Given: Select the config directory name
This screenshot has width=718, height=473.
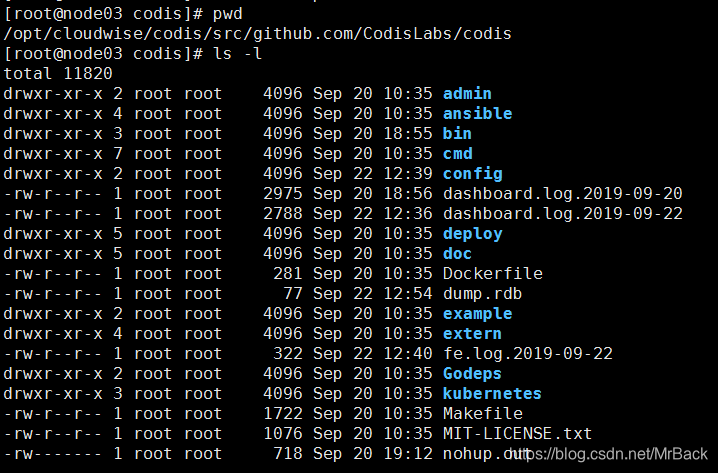Looking at the screenshot, I should [x=473, y=174].
